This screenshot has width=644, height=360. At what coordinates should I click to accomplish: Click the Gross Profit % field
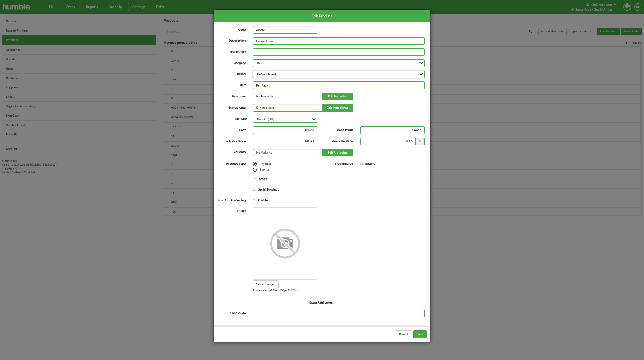click(x=388, y=142)
